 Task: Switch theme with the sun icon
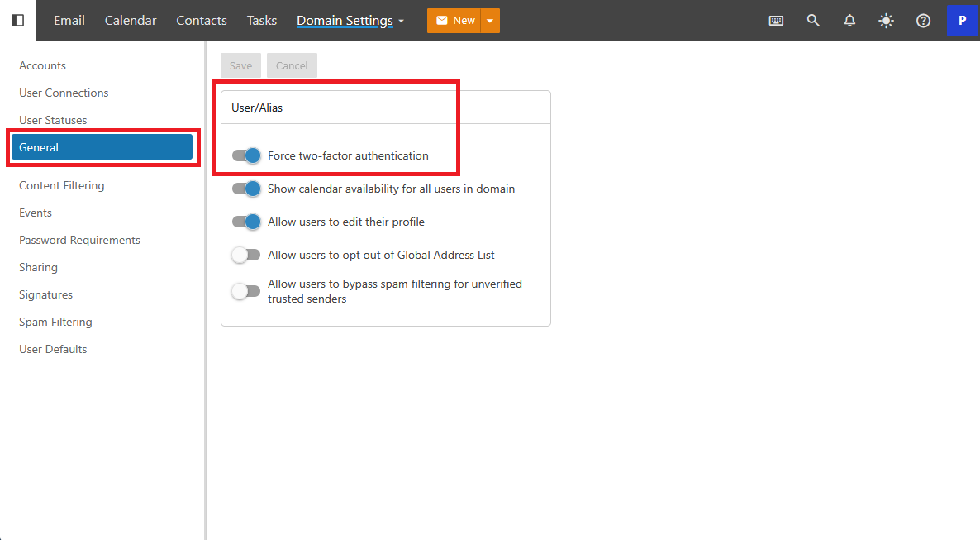pos(886,21)
